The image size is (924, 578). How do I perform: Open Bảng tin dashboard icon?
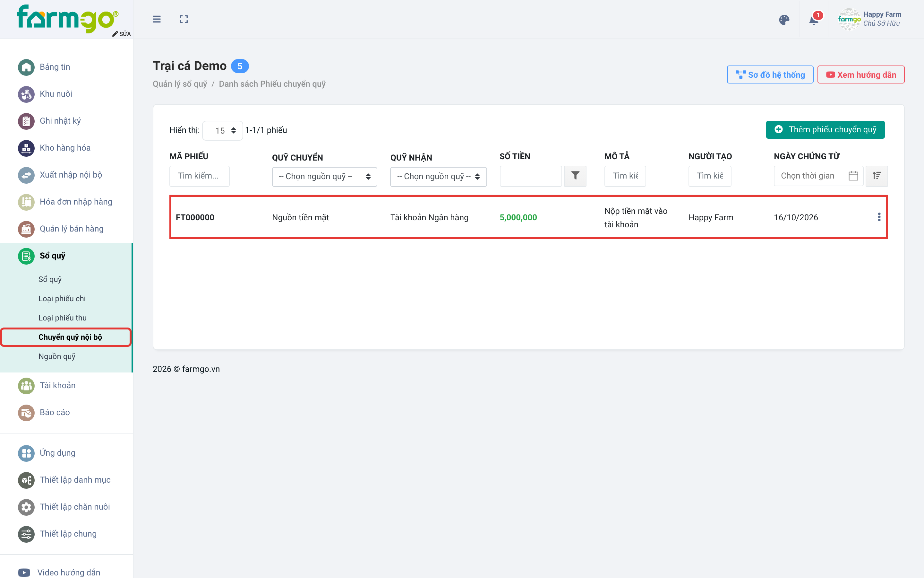26,67
